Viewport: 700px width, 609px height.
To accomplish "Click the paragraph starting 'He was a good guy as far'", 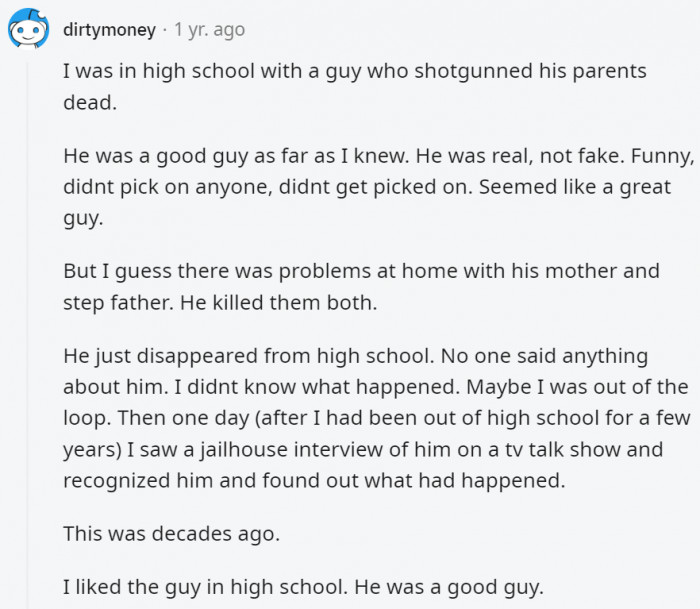I will coord(379,187).
